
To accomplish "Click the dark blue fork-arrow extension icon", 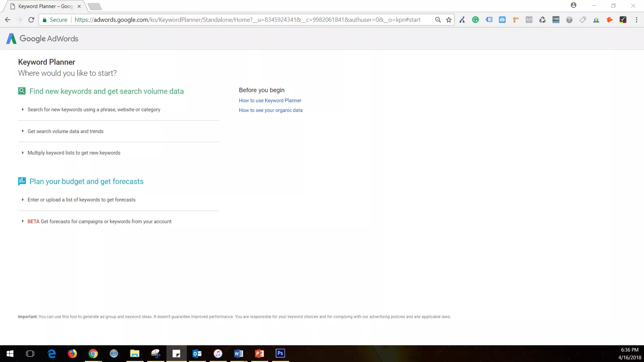I will [x=462, y=19].
